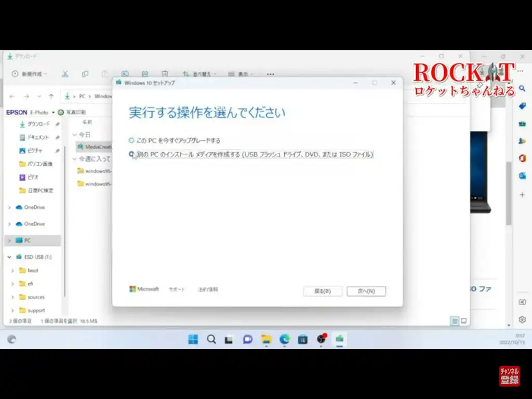Open the Task View taskbar icon

(x=229, y=339)
